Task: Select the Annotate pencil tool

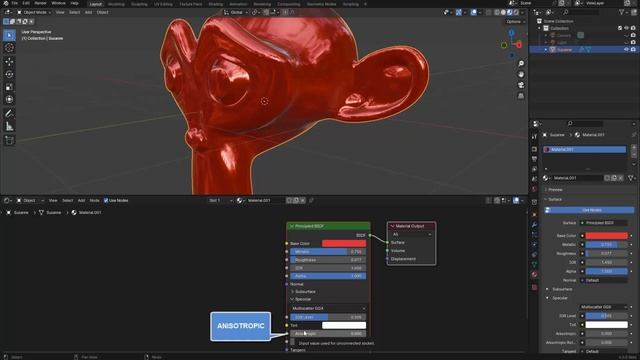Action: point(9,113)
